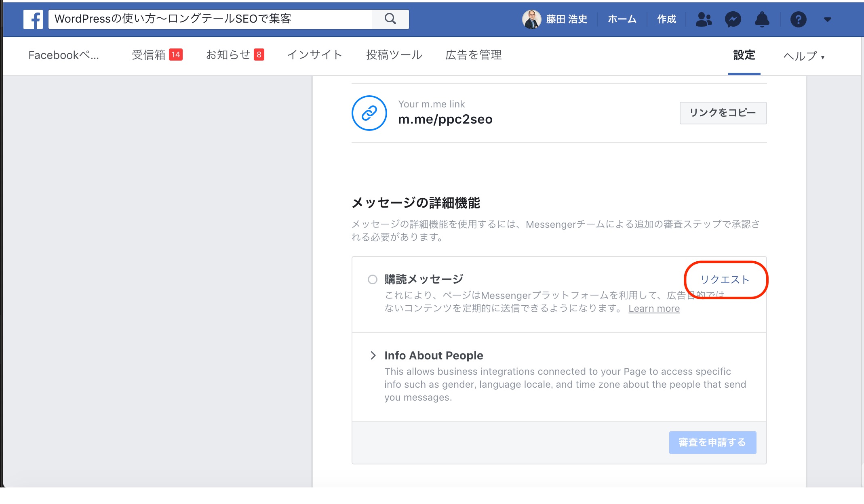Click the m.me/ppc2seo link text

(x=445, y=119)
